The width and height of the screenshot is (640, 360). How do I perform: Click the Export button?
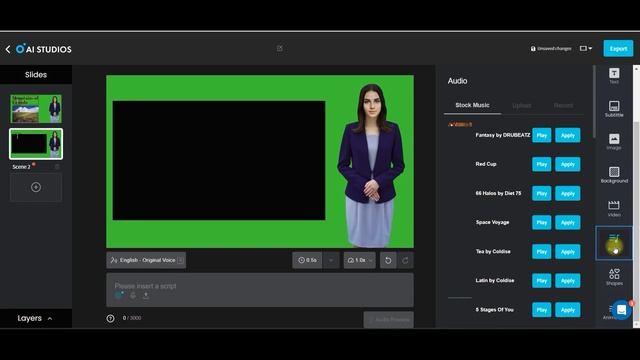coord(618,49)
